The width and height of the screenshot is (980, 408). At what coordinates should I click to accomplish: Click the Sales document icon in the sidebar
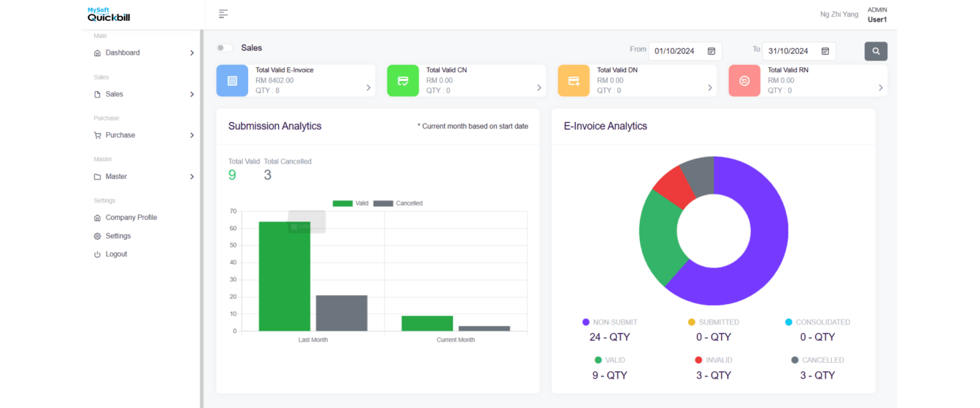point(98,94)
